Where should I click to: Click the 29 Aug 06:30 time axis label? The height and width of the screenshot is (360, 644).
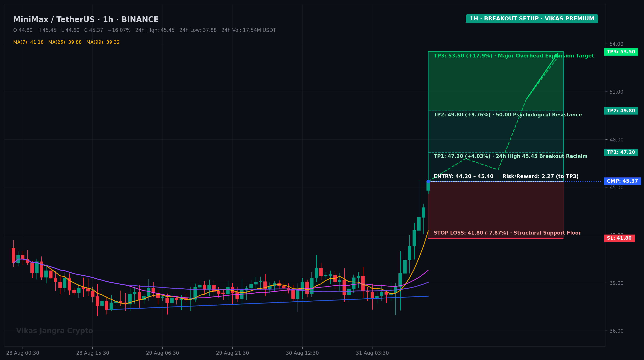(162, 353)
